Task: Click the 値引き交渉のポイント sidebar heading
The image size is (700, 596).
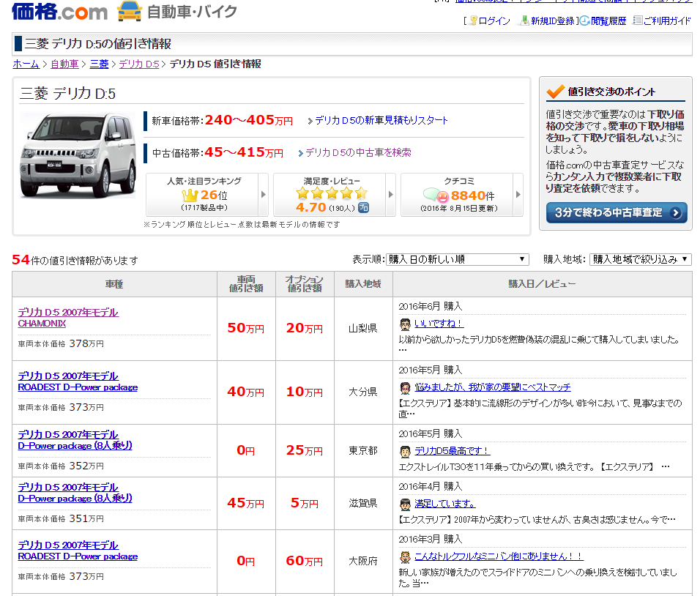Action: point(611,92)
